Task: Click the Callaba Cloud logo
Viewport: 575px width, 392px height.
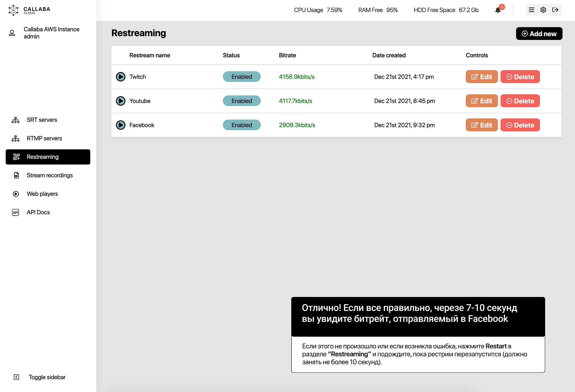Action: [29, 10]
